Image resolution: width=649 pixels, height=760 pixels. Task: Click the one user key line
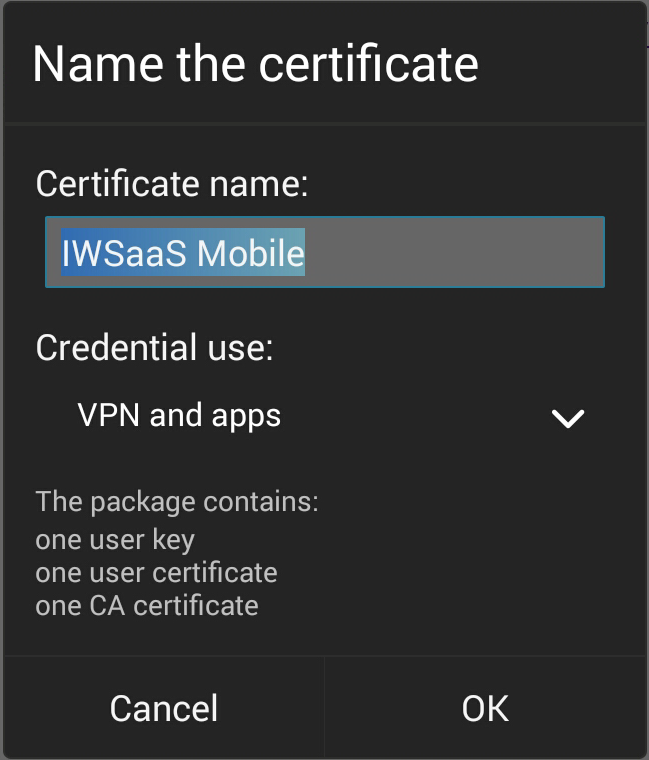point(115,540)
